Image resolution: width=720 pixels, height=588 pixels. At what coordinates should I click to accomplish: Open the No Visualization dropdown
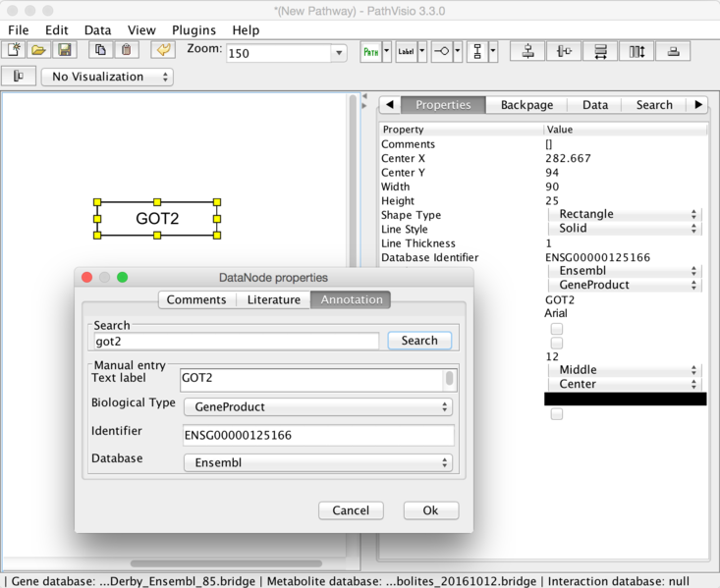pos(107,77)
